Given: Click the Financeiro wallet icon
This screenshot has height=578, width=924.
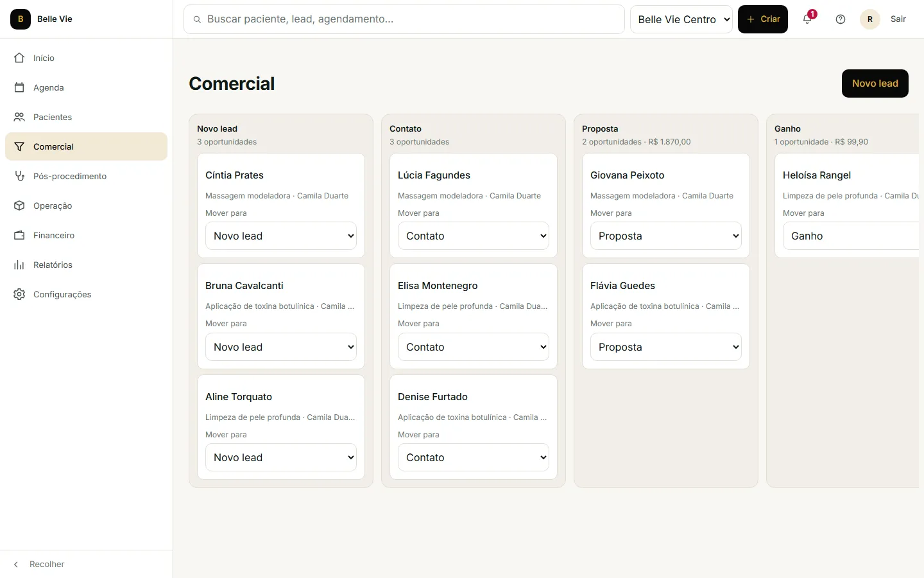Looking at the screenshot, I should (19, 235).
